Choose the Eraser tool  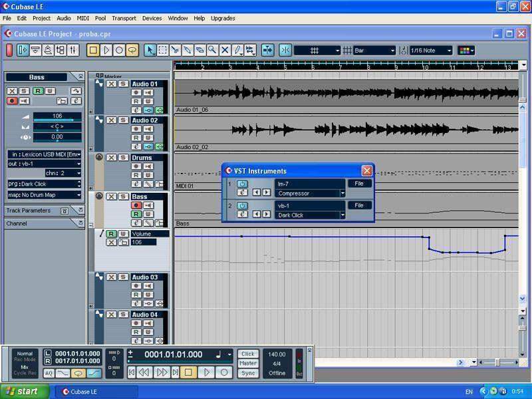pyautogui.click(x=199, y=50)
